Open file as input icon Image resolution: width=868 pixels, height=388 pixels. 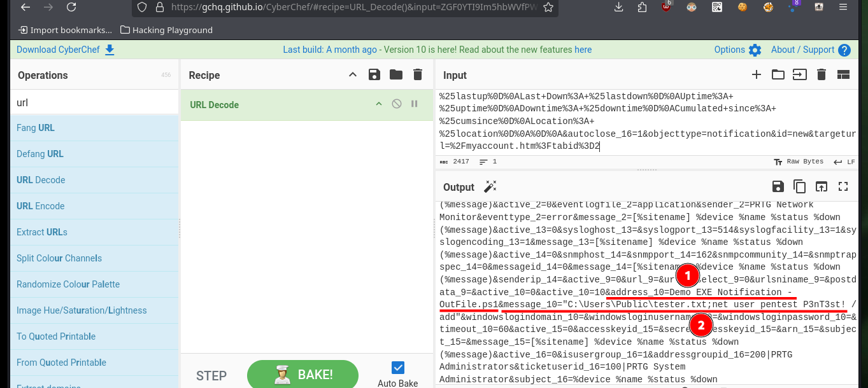[x=799, y=74]
